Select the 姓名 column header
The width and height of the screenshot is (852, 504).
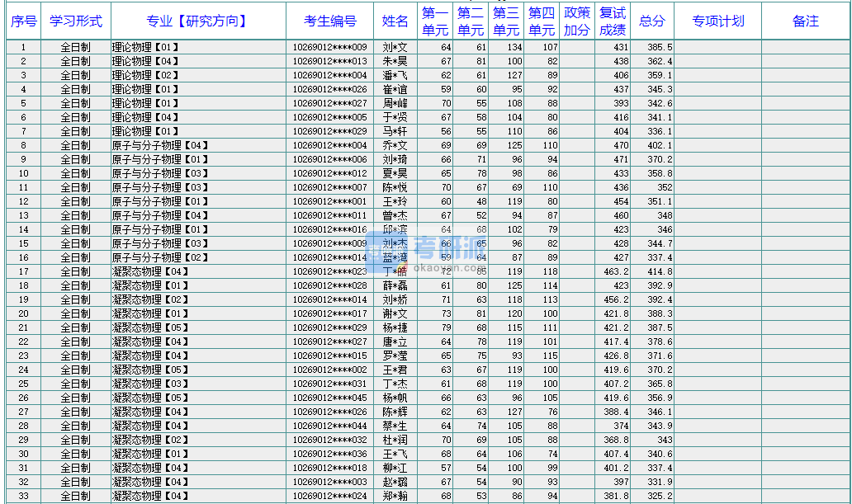click(395, 21)
